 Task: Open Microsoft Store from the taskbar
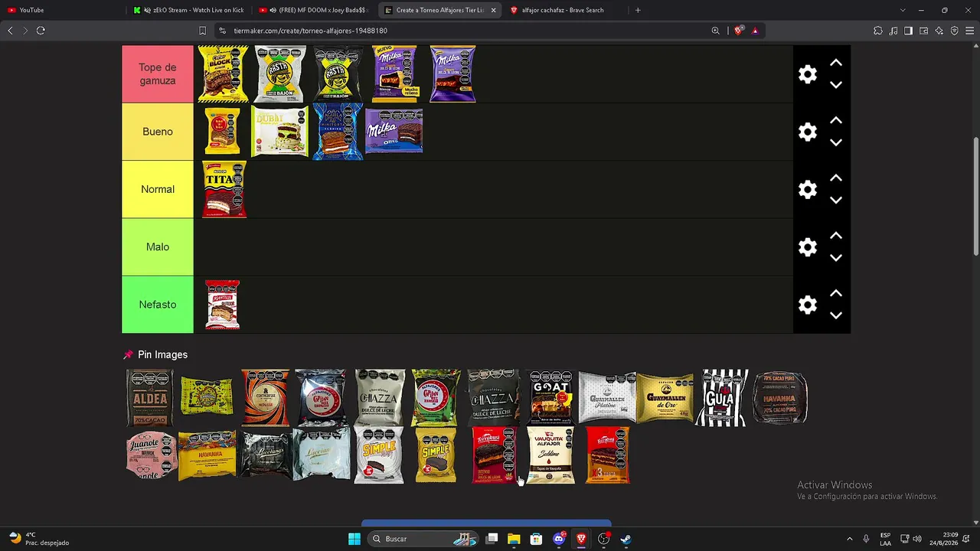(536, 539)
